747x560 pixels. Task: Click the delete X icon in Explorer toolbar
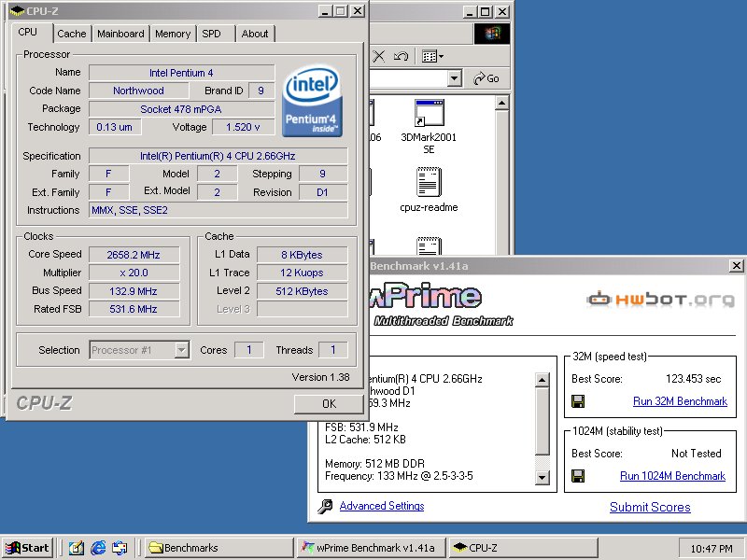coord(379,56)
